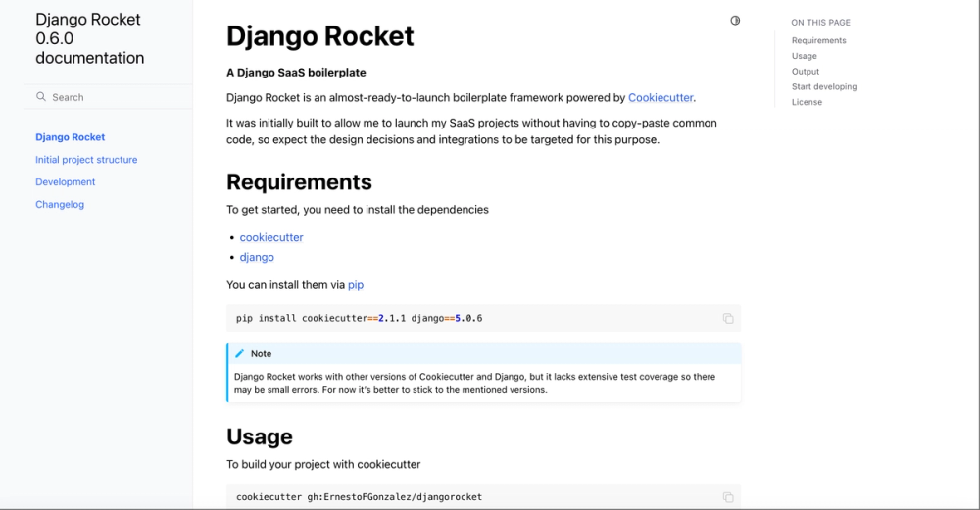Viewport: 980px width, 510px height.
Task: Open the cookiecutter dependency bullet link
Action: click(x=271, y=237)
